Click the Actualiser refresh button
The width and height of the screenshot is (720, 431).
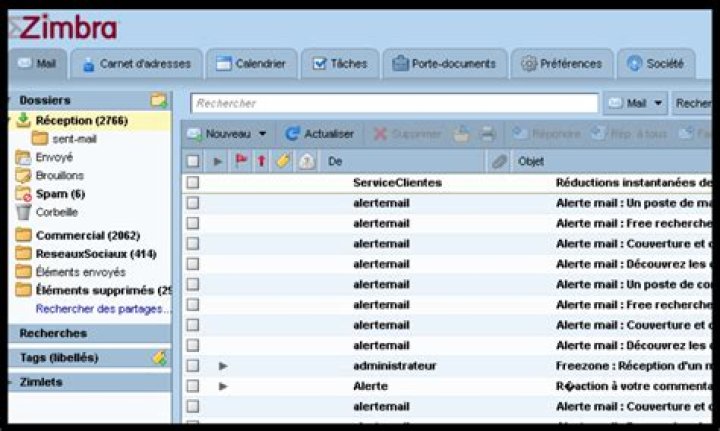pyautogui.click(x=320, y=134)
